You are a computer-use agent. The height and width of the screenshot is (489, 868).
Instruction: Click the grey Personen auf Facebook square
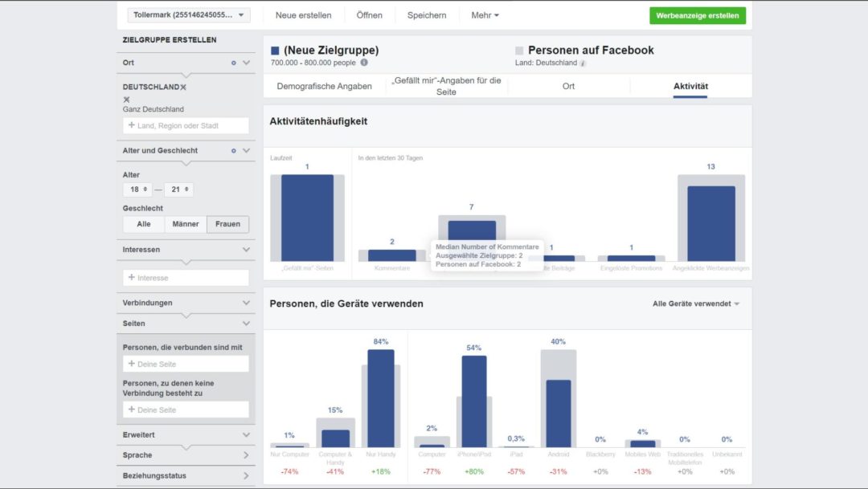pyautogui.click(x=519, y=51)
